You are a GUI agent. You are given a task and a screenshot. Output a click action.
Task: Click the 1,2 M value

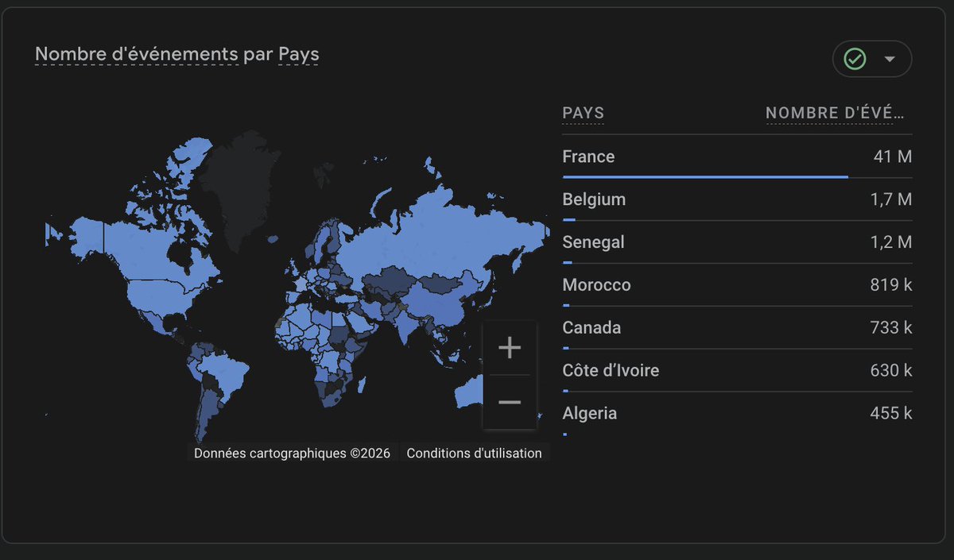point(891,242)
